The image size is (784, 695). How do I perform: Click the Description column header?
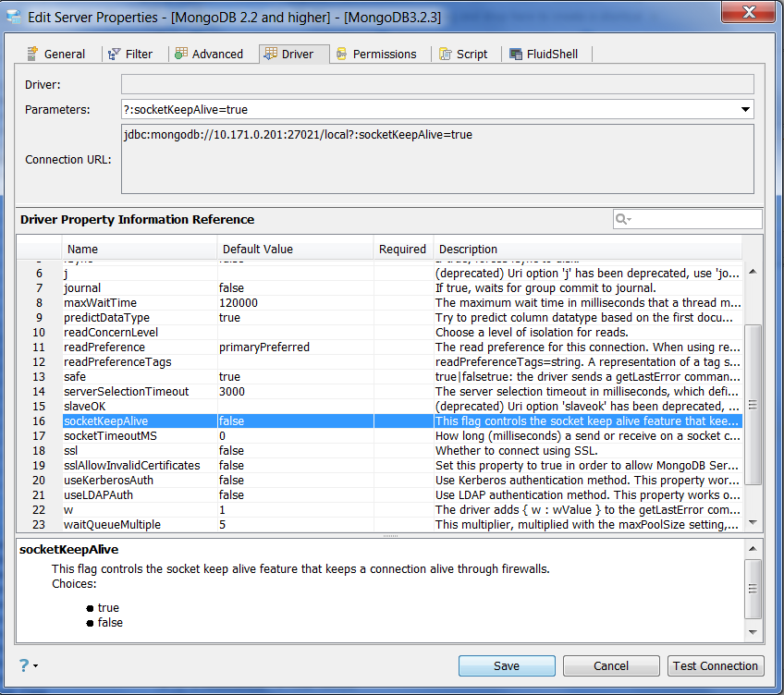tap(587, 249)
